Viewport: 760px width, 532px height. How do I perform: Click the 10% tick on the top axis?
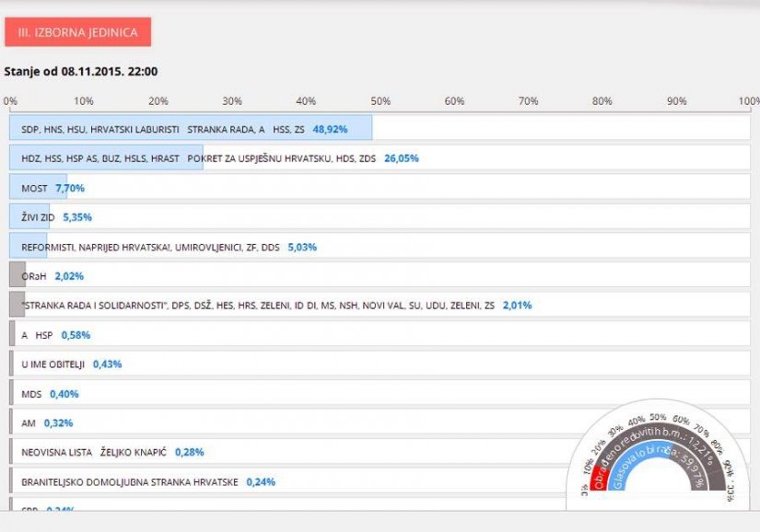point(84,101)
